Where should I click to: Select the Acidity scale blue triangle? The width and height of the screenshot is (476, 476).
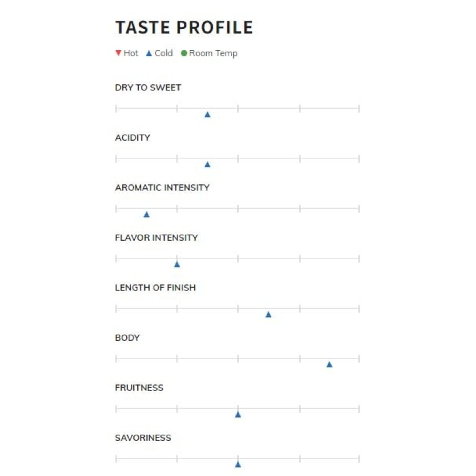(207, 165)
